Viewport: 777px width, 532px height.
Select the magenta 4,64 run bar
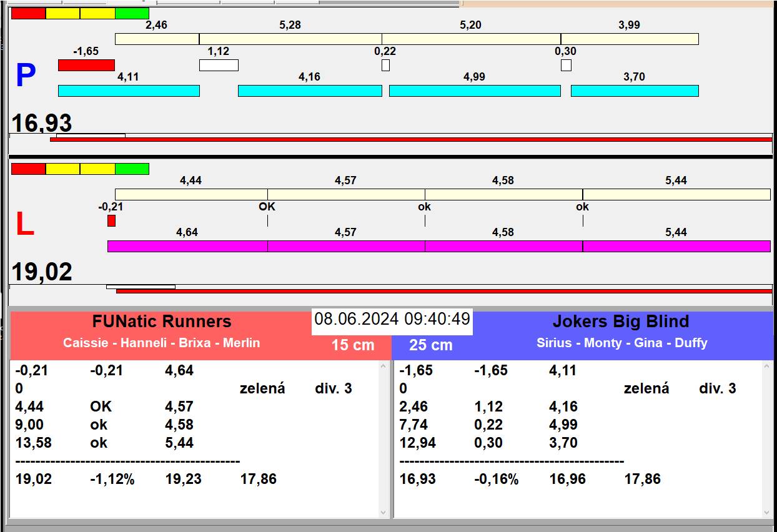[x=187, y=246]
